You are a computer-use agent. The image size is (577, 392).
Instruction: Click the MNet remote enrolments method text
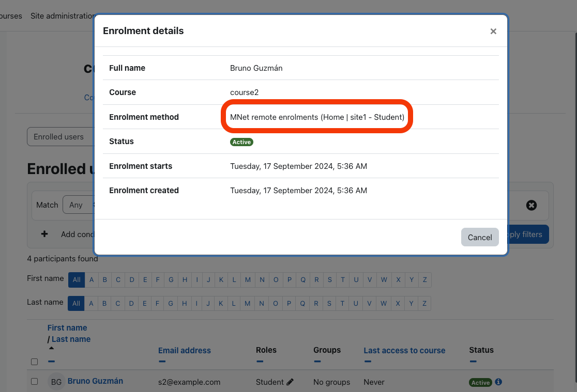(x=317, y=117)
